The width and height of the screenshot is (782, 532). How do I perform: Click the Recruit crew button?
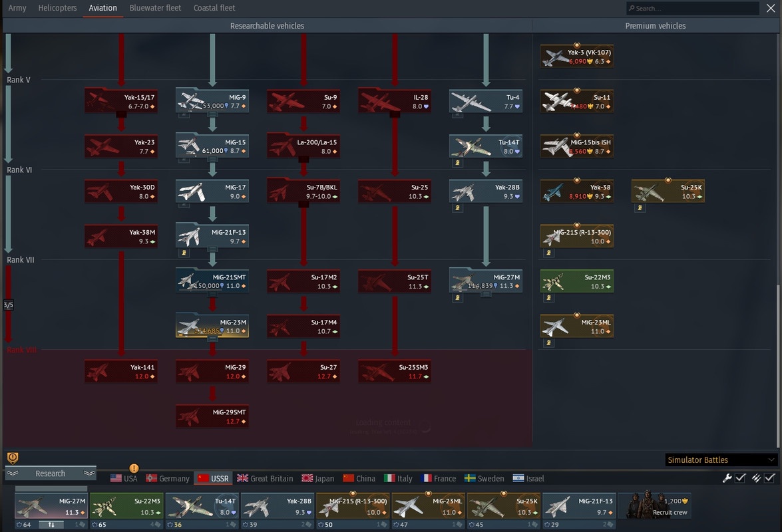[x=655, y=505]
